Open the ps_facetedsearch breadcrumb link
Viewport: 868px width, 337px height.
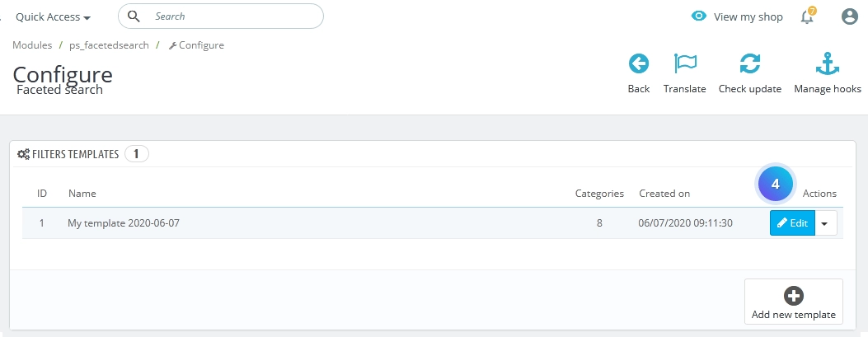coord(109,45)
